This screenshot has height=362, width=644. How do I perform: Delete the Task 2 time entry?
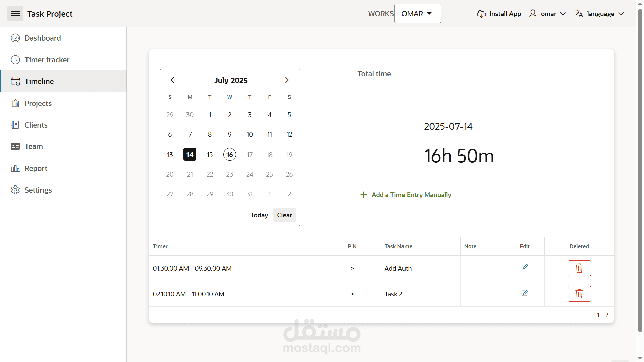(579, 294)
